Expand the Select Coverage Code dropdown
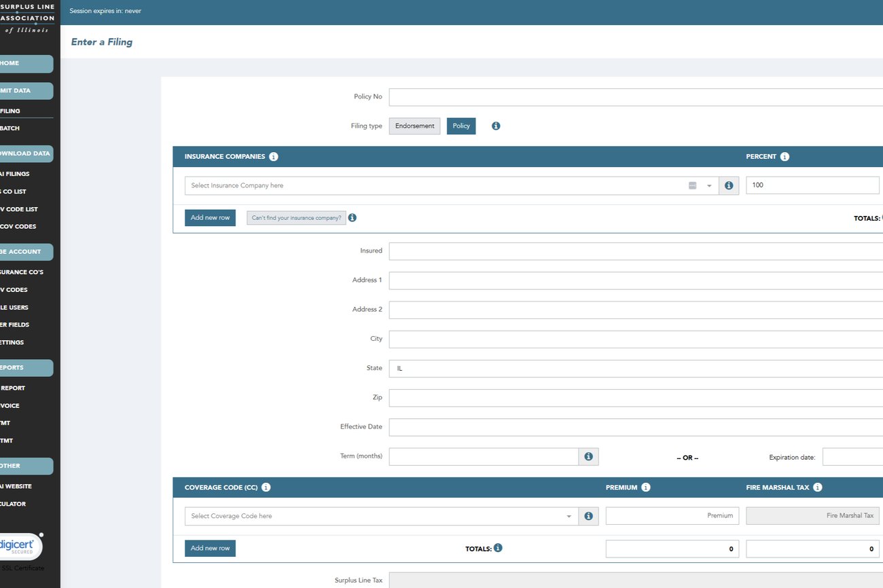883x588 pixels. [x=380, y=516]
